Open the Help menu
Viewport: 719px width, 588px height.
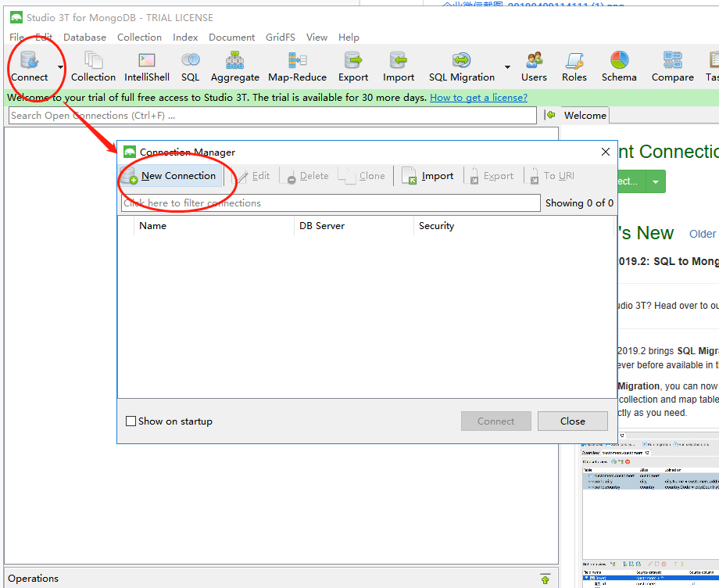point(349,38)
